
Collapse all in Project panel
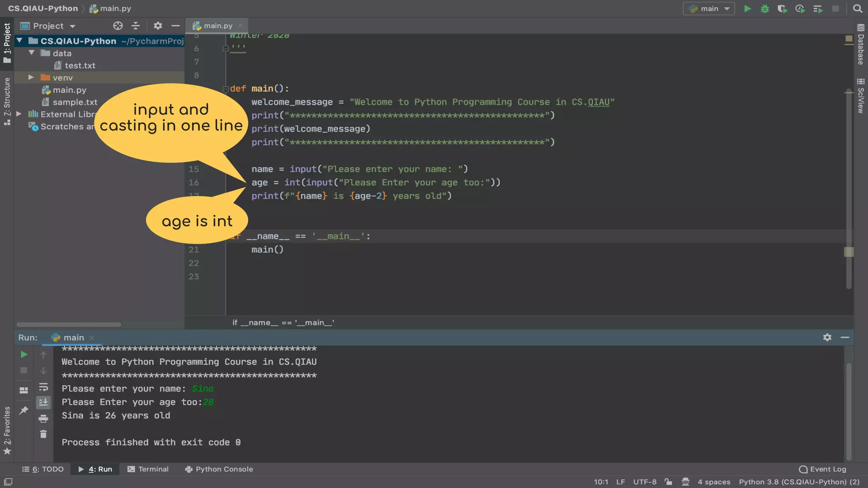136,26
